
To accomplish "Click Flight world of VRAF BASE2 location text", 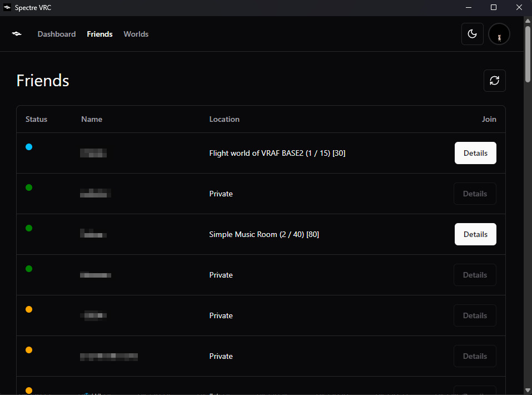I will (x=277, y=153).
